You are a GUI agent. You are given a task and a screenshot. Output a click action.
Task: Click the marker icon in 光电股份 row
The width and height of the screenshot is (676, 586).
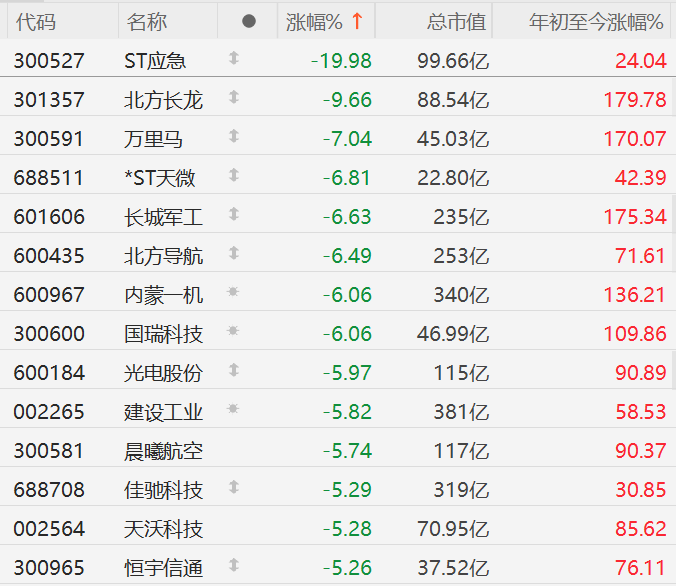click(x=234, y=370)
